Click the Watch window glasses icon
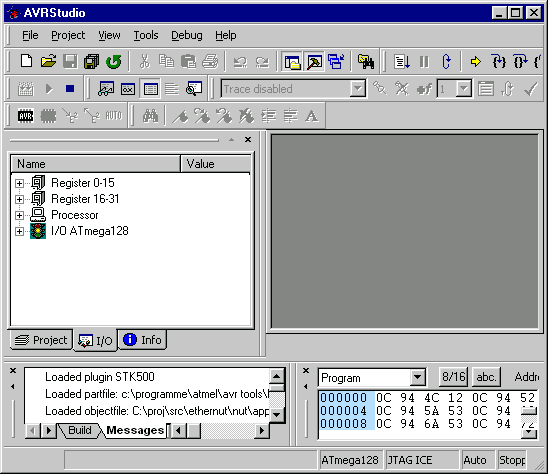The width and height of the screenshot is (548, 474). coord(106,89)
